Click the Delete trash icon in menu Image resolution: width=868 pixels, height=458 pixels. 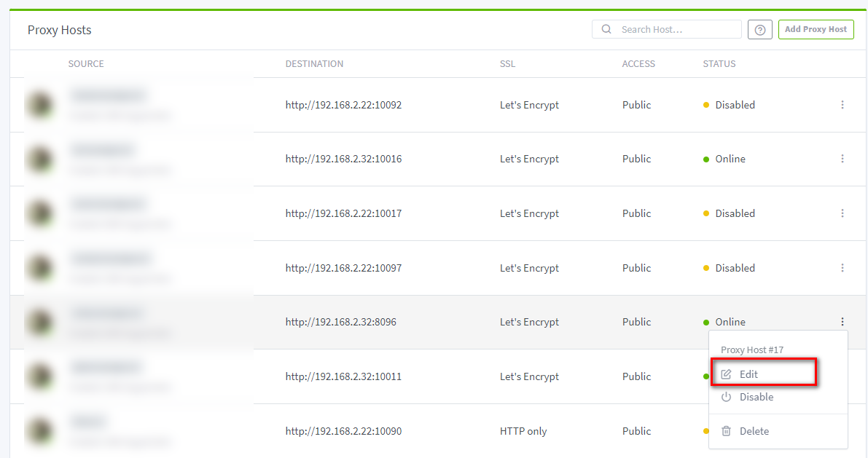click(726, 431)
